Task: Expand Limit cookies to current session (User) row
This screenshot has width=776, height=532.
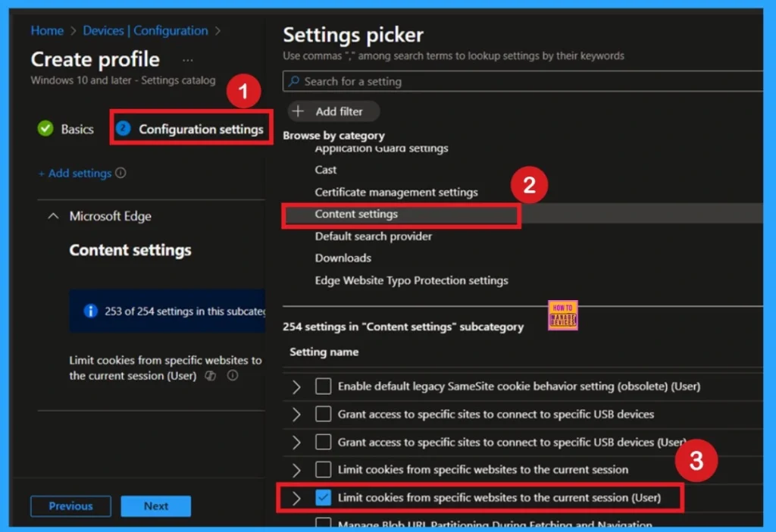Action: (x=296, y=498)
